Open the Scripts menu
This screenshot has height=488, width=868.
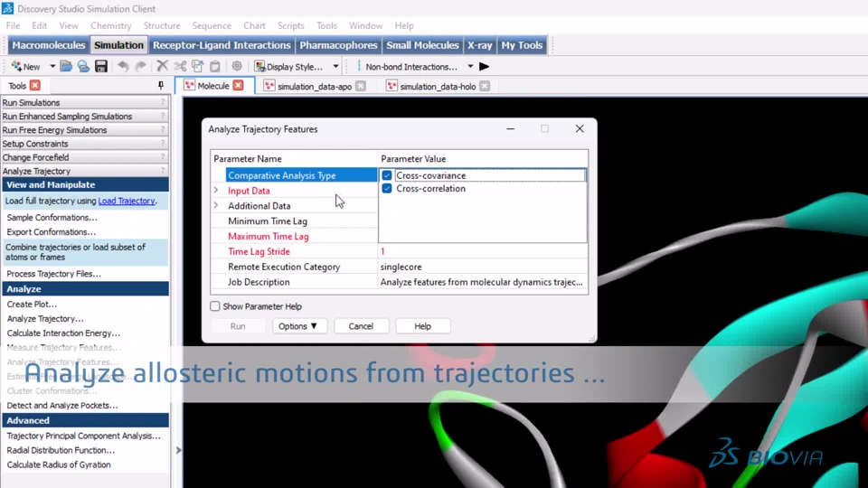290,25
